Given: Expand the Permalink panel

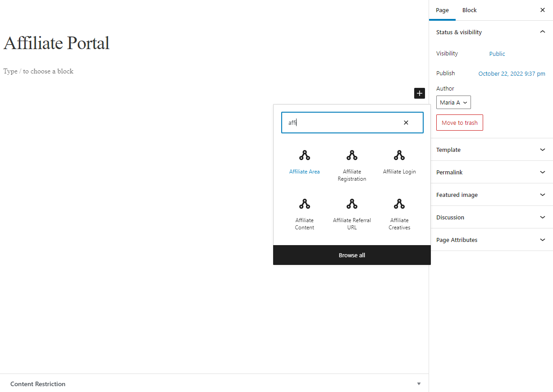Looking at the screenshot, I should tap(491, 172).
